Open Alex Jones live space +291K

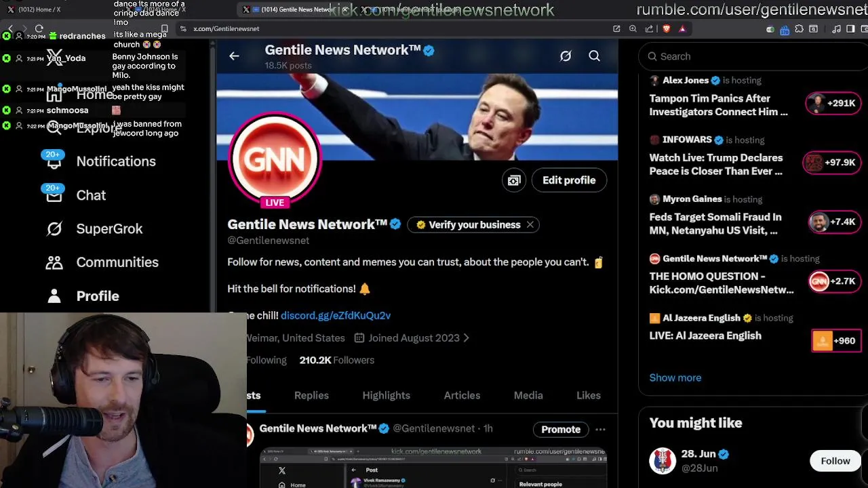833,103
